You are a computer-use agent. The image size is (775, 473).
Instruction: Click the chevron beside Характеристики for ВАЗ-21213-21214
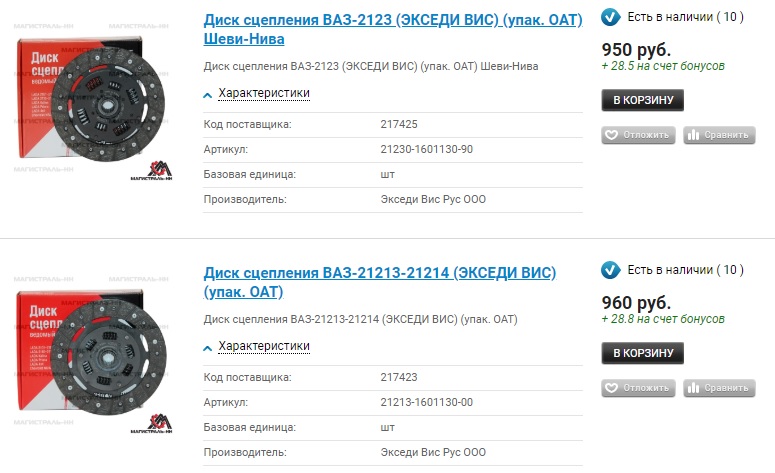[x=208, y=348]
